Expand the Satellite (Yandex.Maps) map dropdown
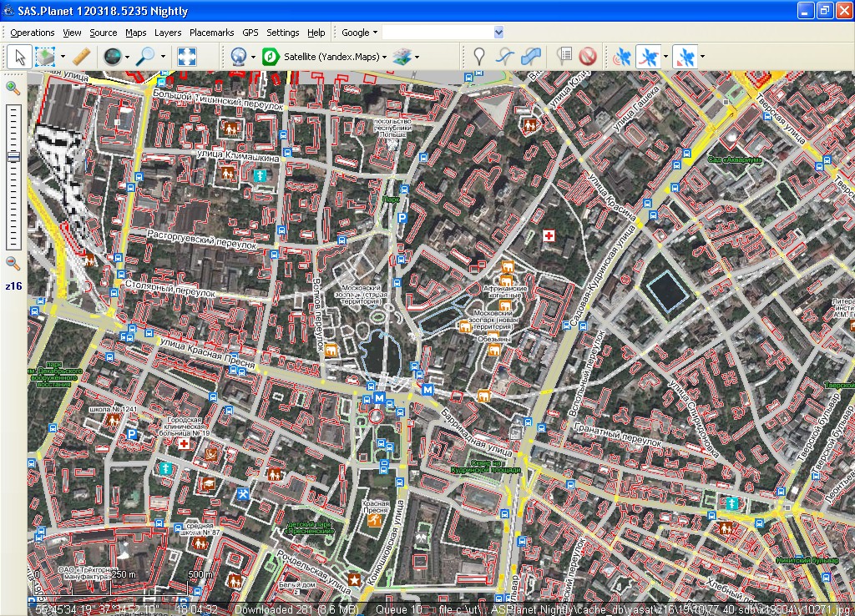Image resolution: width=855 pixels, height=616 pixels. coord(334,57)
